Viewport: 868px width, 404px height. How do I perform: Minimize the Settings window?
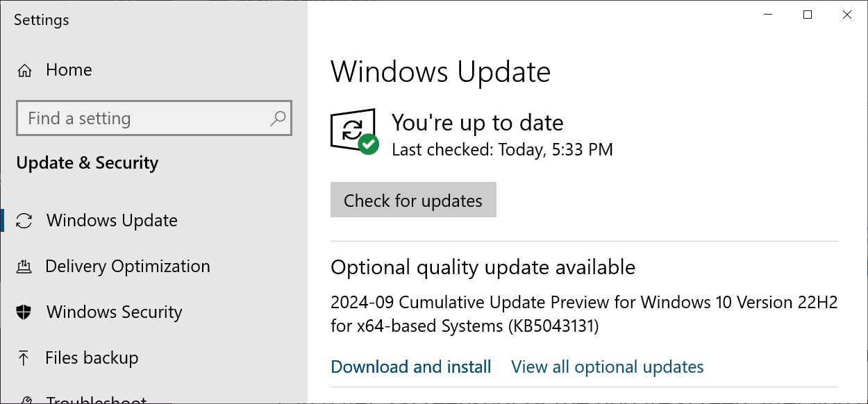click(x=767, y=14)
